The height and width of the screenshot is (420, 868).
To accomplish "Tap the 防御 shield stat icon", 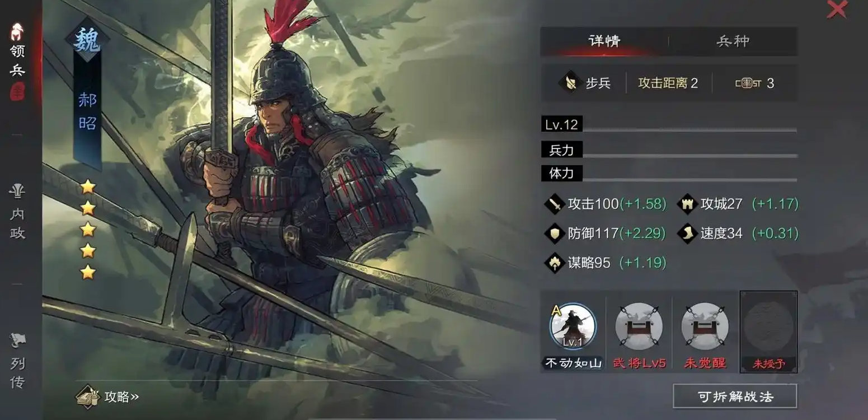I will pos(555,233).
